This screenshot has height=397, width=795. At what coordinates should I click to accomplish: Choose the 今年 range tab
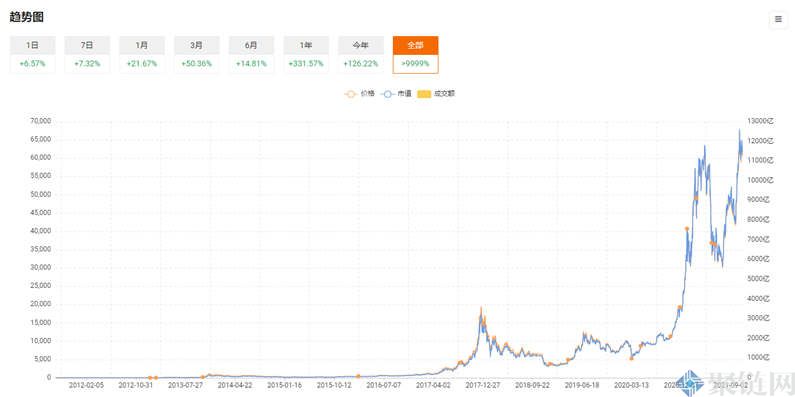360,55
